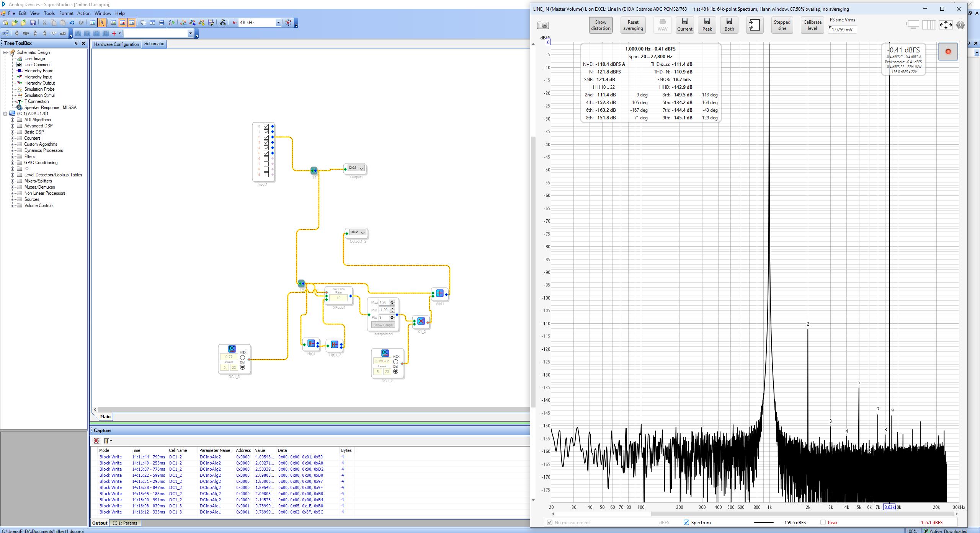
Task: Click the Undo arrow icon
Action: 72,23
